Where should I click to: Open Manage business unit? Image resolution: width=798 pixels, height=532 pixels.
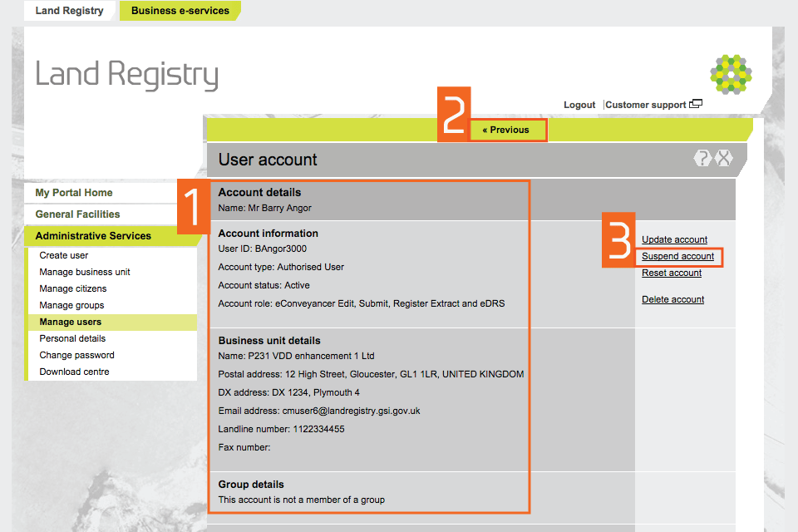coord(85,272)
